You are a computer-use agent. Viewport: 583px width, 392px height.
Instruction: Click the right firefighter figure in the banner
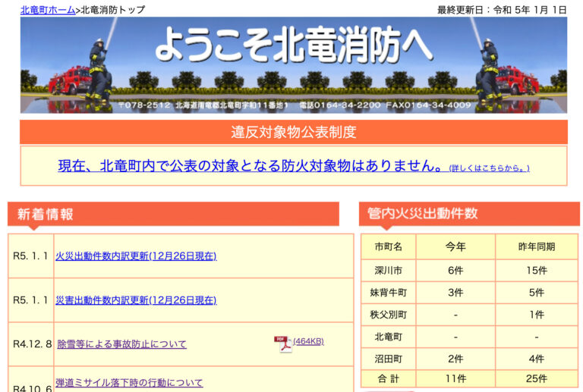coord(489,74)
